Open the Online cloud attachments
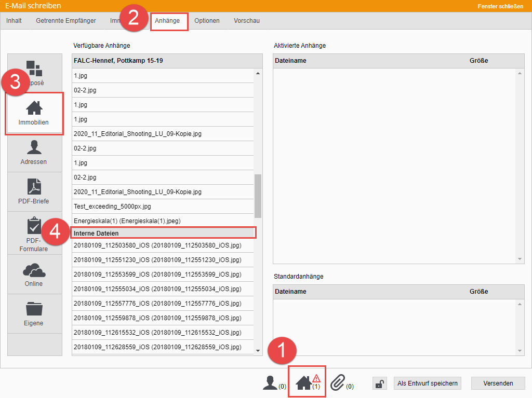The width and height of the screenshot is (532, 398). 34,275
